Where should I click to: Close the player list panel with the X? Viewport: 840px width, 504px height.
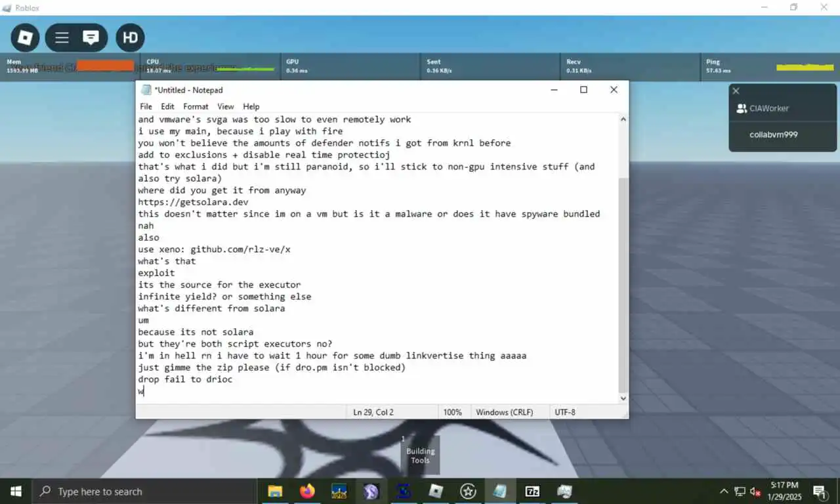(736, 91)
